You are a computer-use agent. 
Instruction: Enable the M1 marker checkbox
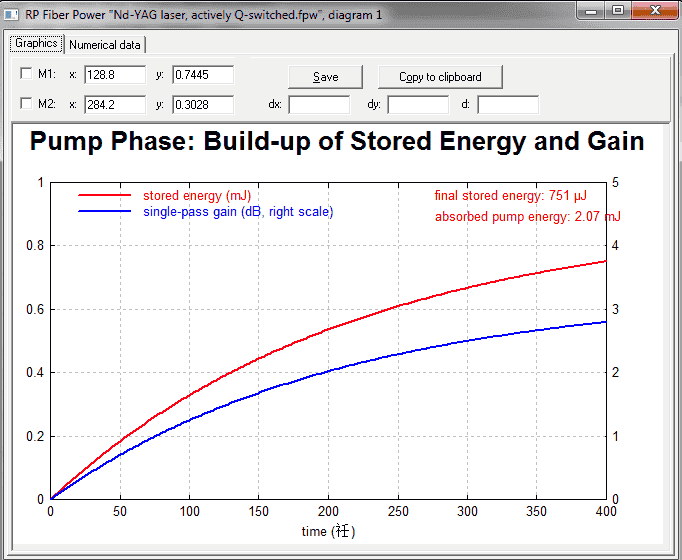26,73
